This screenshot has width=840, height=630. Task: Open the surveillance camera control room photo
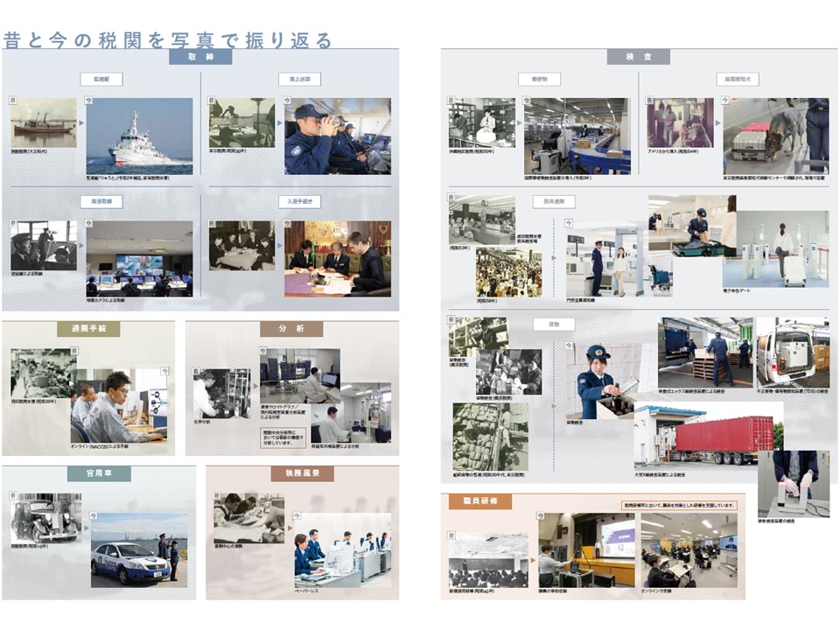pos(139,258)
